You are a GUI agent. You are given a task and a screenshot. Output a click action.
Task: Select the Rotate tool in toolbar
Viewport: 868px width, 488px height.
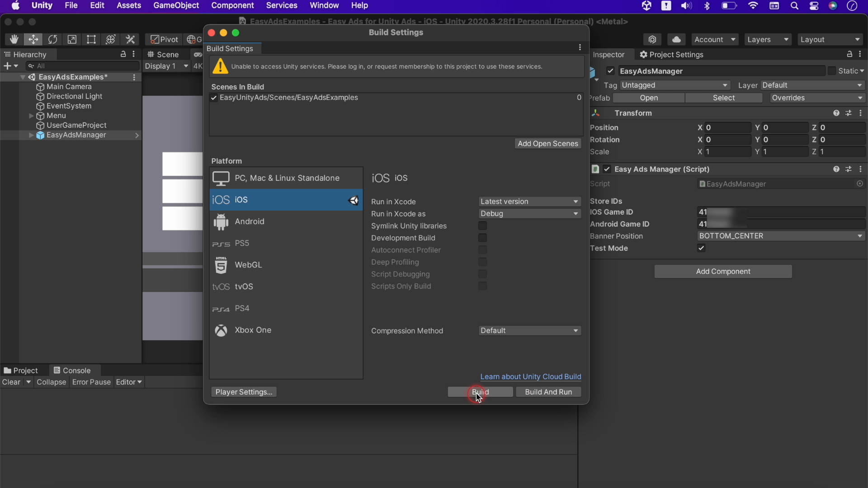[x=52, y=39]
